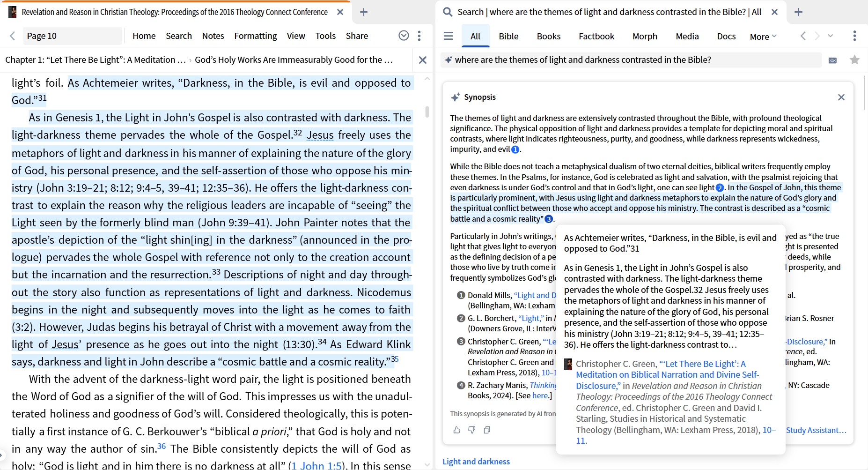Open the search panel kebab menu
Viewport: 868px width, 470px height.
pyautogui.click(x=855, y=36)
